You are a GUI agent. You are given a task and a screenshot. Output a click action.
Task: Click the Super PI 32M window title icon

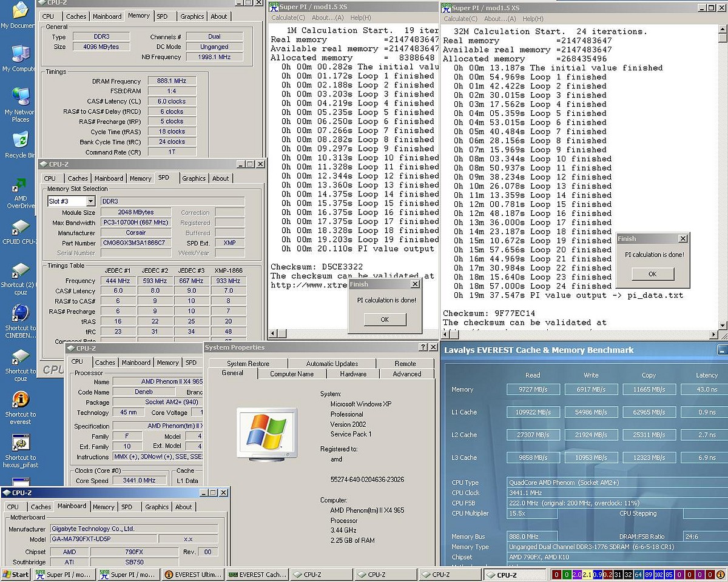pos(446,7)
